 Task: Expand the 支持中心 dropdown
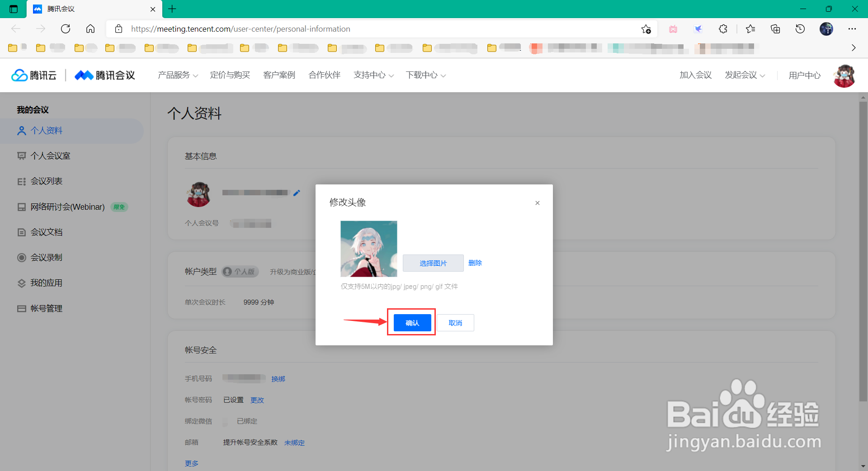coord(373,75)
